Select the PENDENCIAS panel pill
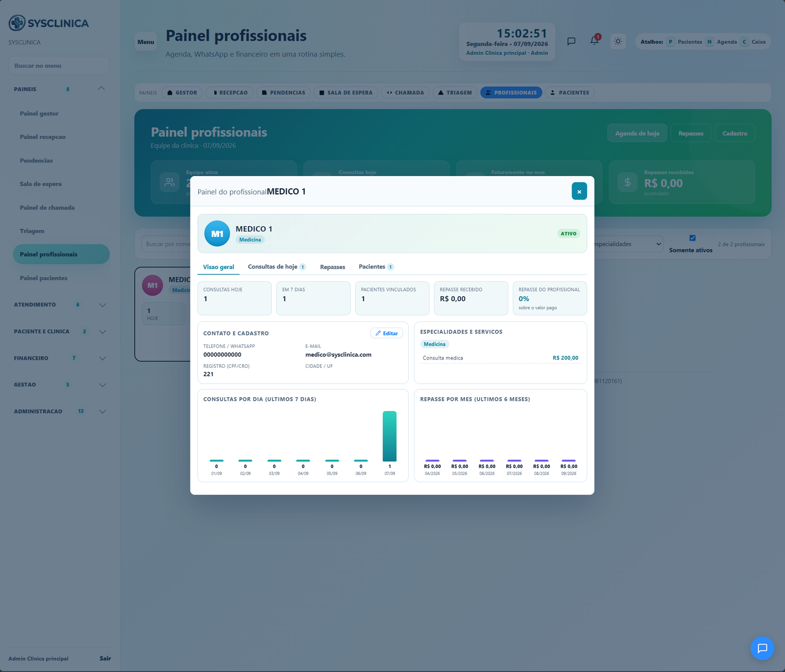The image size is (785, 672). point(284,93)
